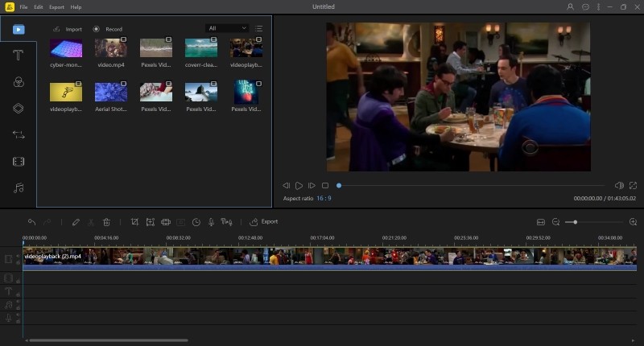644x346 pixels.
Task: Open the Export menu
Action: point(56,7)
